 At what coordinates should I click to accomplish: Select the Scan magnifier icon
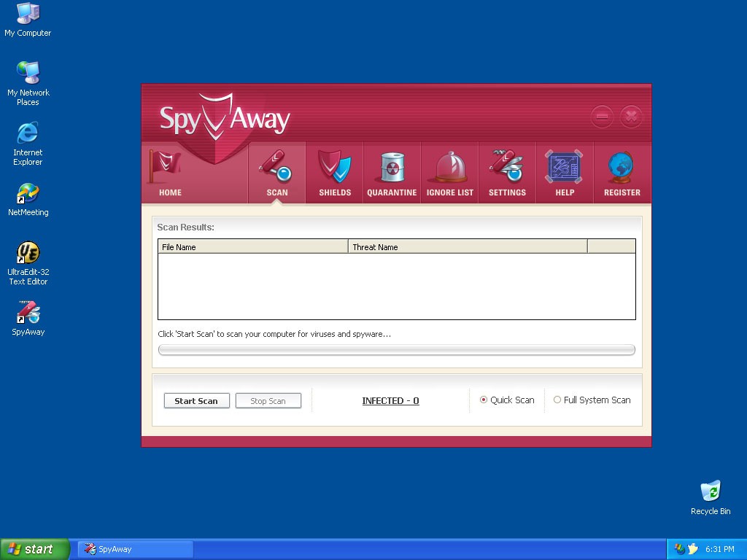click(276, 168)
